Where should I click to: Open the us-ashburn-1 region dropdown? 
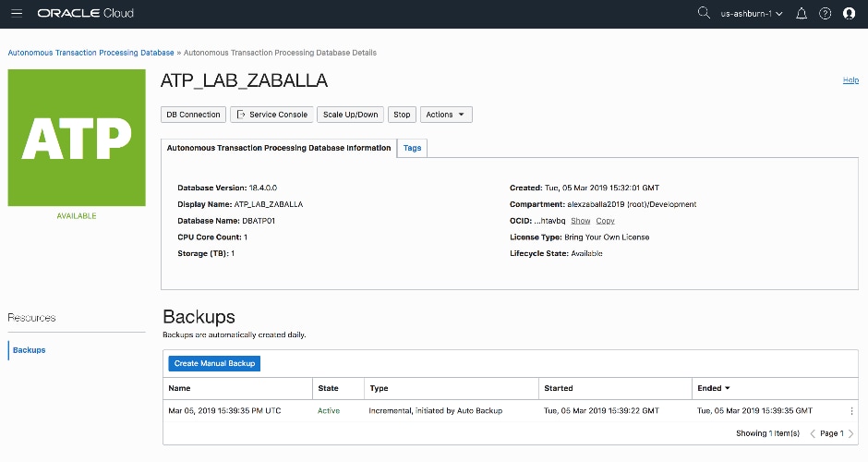tap(752, 13)
